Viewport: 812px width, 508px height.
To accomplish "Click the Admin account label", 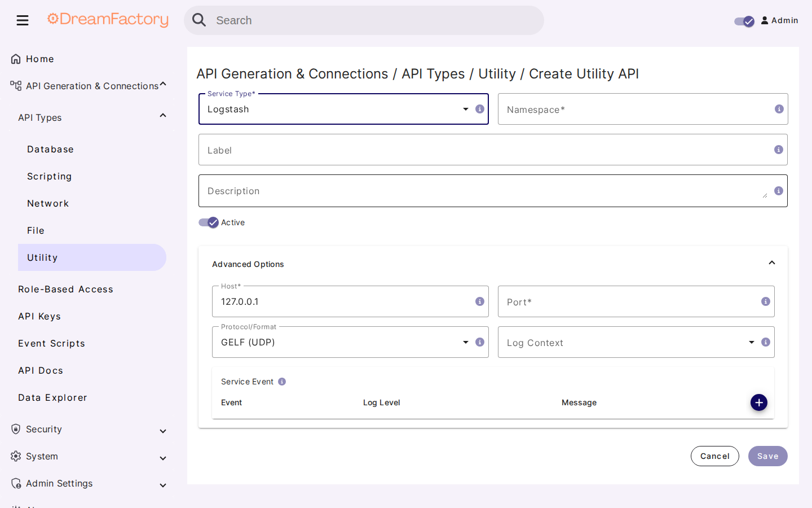I will click(x=785, y=20).
